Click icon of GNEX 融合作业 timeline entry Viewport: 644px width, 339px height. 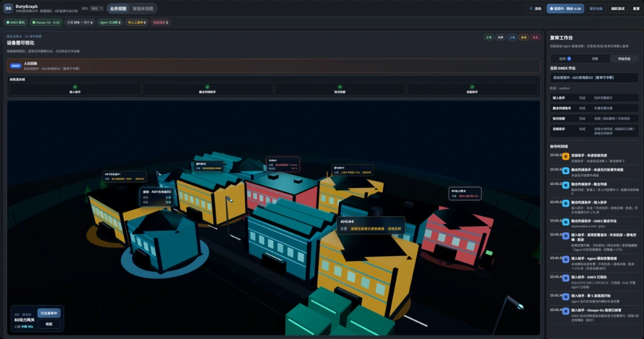pyautogui.click(x=565, y=222)
